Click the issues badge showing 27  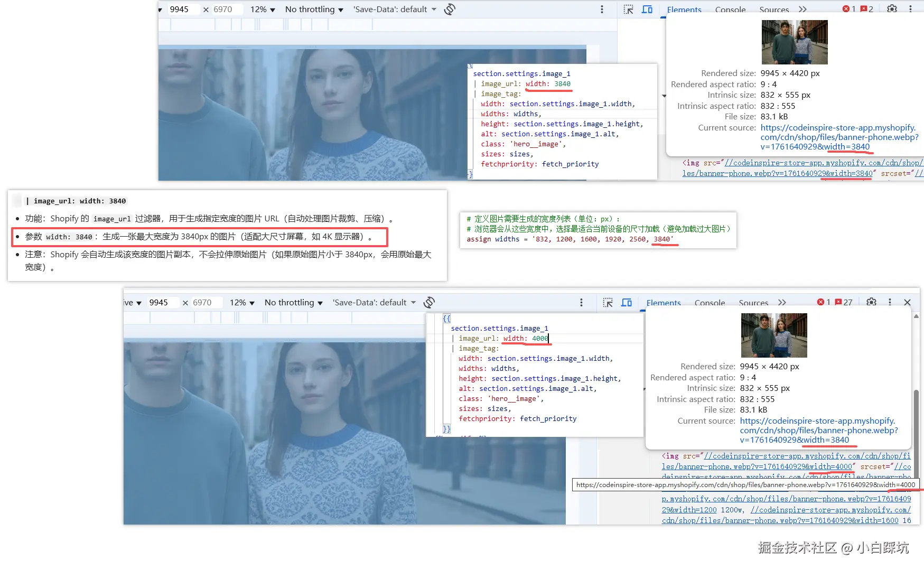(844, 302)
